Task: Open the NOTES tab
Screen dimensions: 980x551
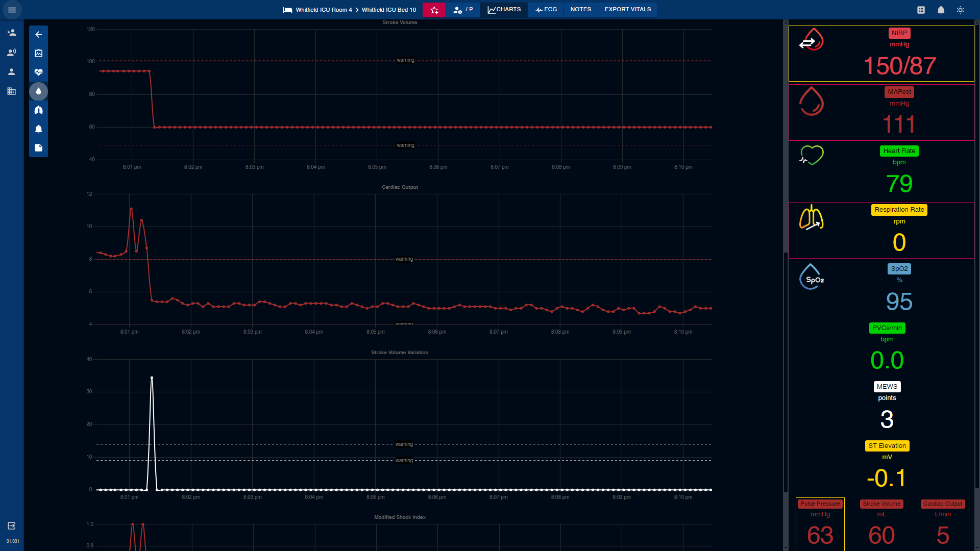Action: (580, 10)
